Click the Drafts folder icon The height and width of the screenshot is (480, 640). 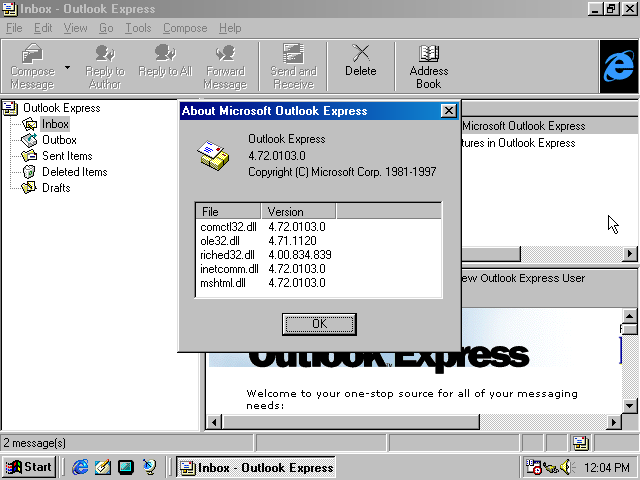pos(29,188)
